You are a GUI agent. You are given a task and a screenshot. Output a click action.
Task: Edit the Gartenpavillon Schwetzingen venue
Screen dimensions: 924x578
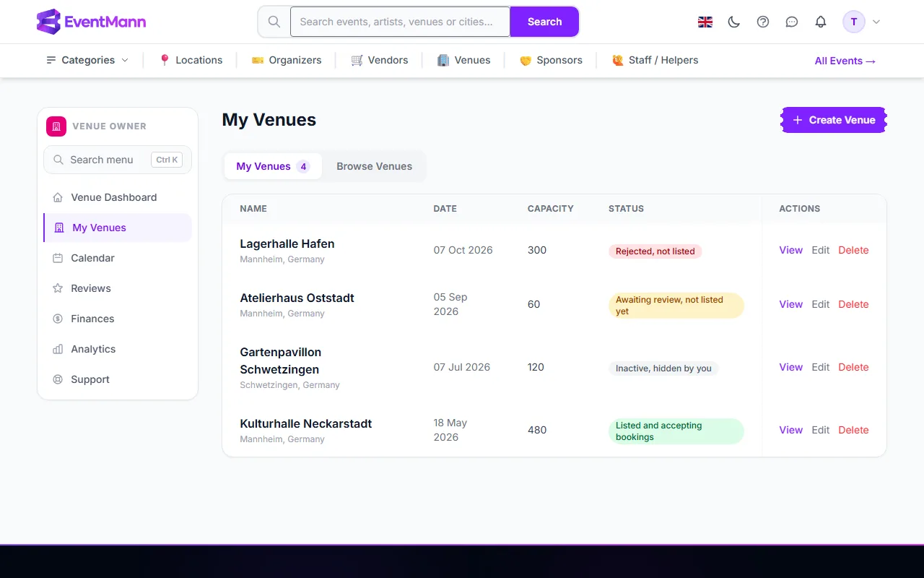(821, 367)
